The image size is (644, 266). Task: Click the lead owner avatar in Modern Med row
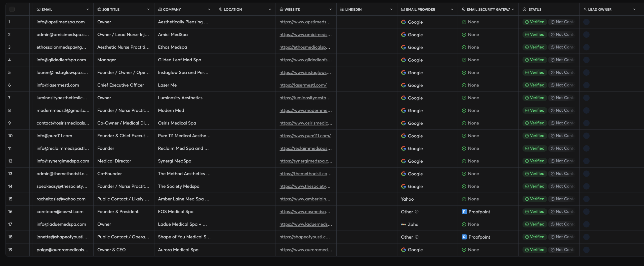pyautogui.click(x=586, y=110)
